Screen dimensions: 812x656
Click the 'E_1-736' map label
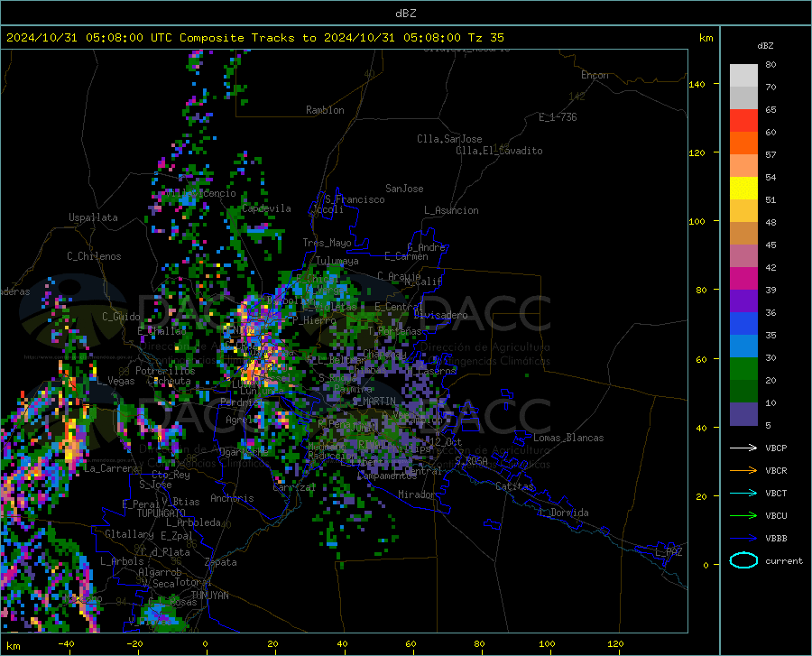(x=558, y=117)
